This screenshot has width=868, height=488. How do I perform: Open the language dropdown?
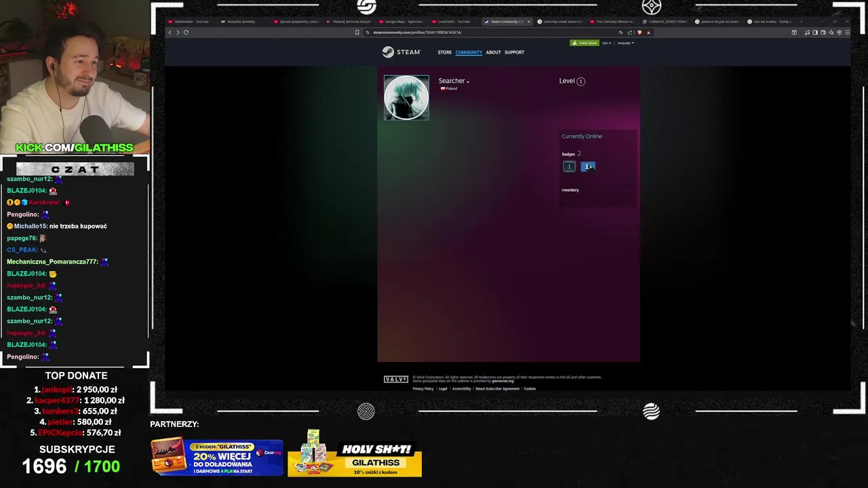click(625, 43)
